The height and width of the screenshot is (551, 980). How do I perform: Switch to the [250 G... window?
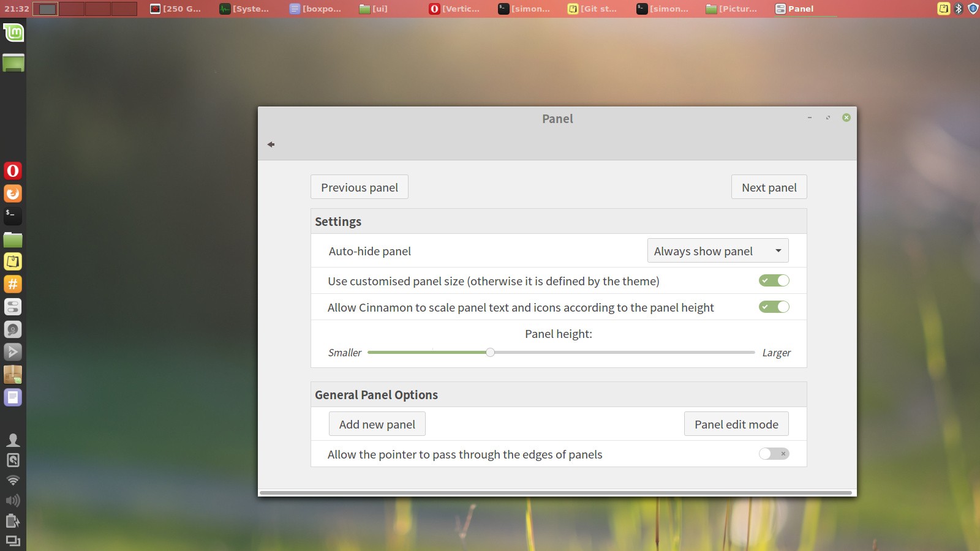(176, 9)
